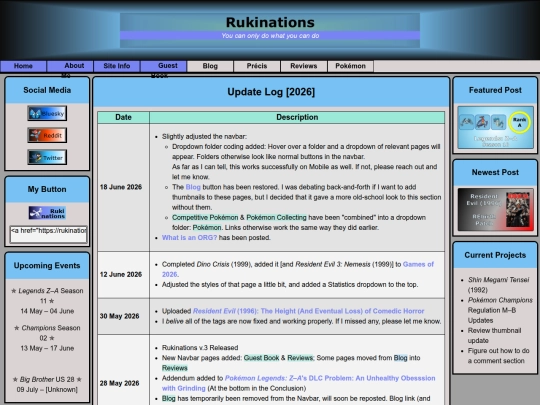This screenshot has width=540, height=405.
Task: Expand the Précis navbar folder
Action: coord(257,66)
